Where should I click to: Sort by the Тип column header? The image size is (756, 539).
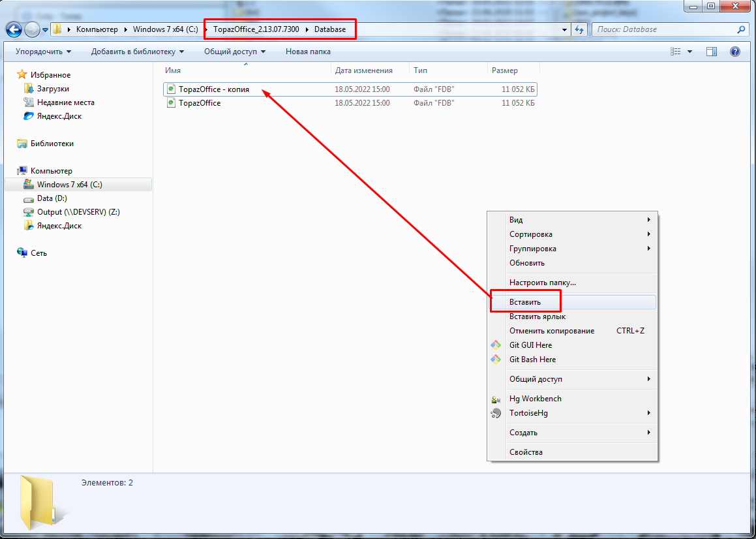448,70
